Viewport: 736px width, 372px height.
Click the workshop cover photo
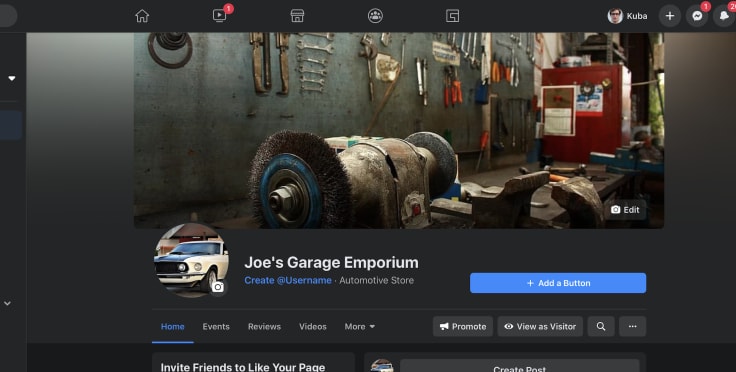(x=399, y=130)
